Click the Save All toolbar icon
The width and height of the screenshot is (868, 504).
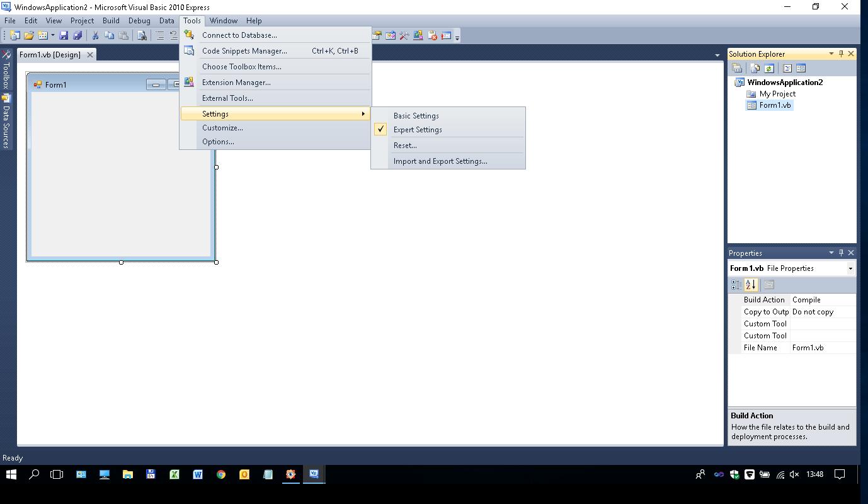pyautogui.click(x=77, y=36)
